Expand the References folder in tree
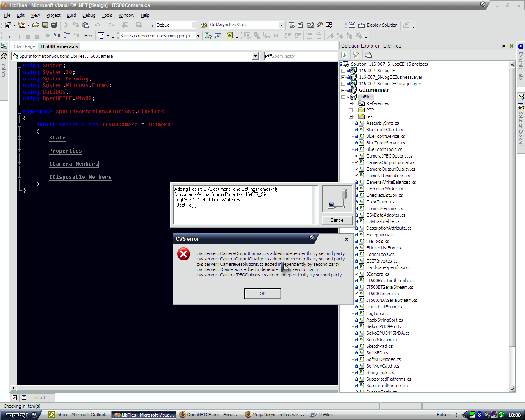The image size is (525, 420). click(351, 103)
